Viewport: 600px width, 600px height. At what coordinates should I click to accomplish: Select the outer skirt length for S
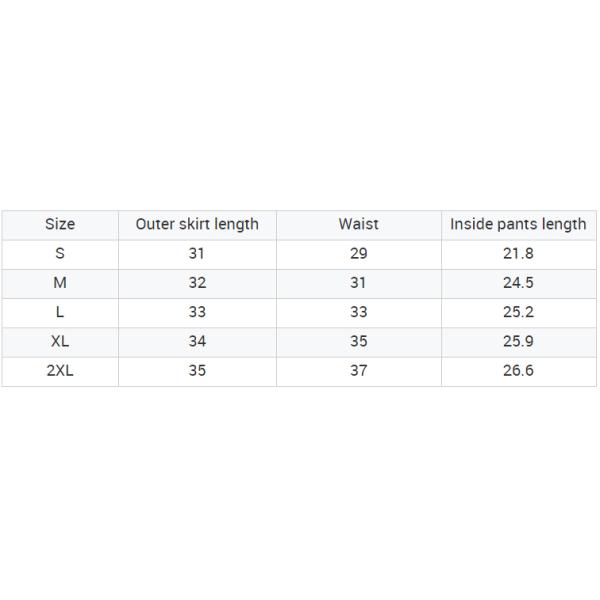coord(197,254)
